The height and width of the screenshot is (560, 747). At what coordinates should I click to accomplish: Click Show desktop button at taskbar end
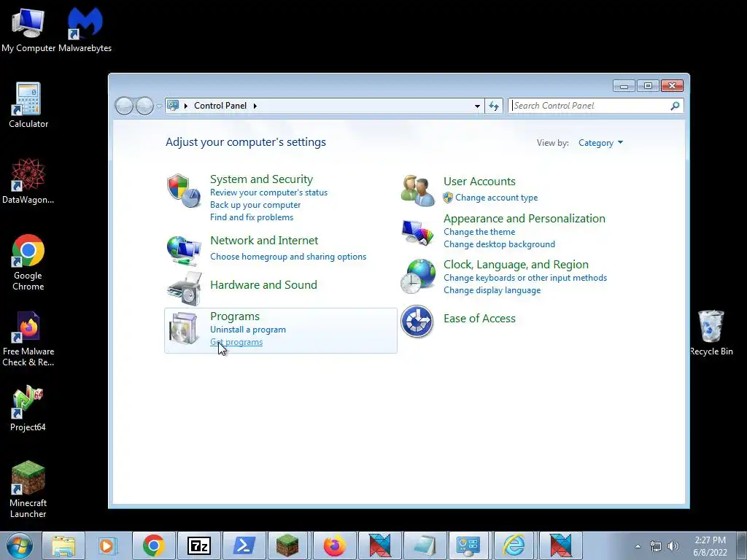click(x=742, y=545)
